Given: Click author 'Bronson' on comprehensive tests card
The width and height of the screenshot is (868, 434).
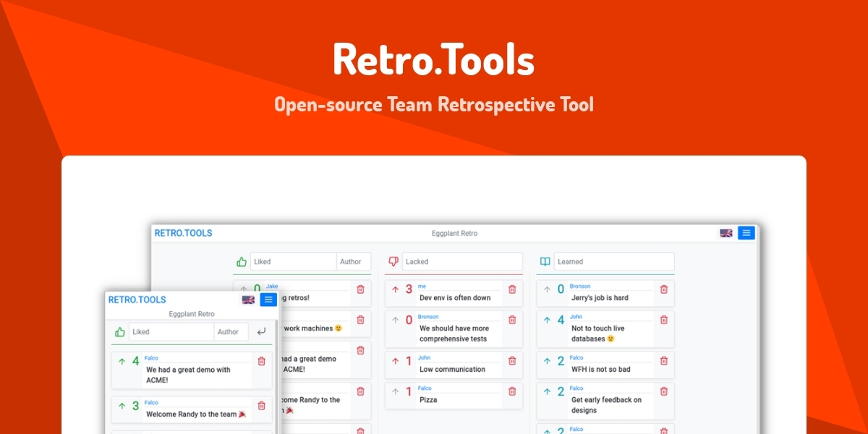Looking at the screenshot, I should point(428,317).
